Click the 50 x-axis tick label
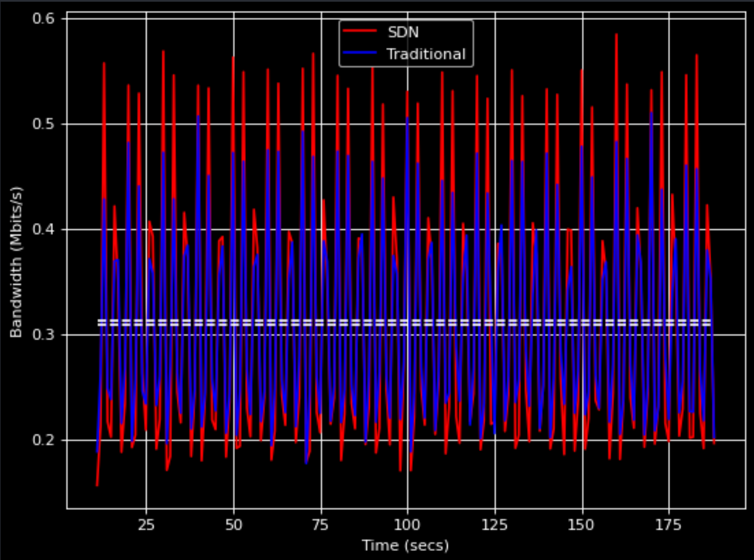The image size is (754, 560). click(233, 525)
